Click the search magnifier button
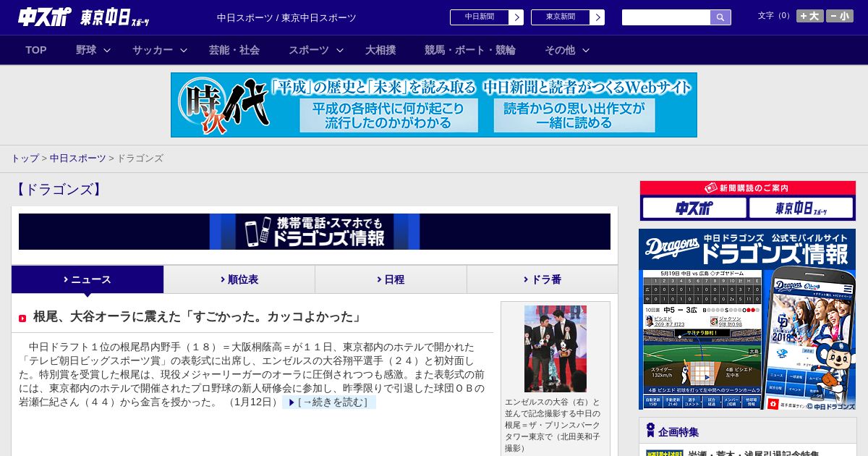The height and width of the screenshot is (456, 868). (720, 17)
